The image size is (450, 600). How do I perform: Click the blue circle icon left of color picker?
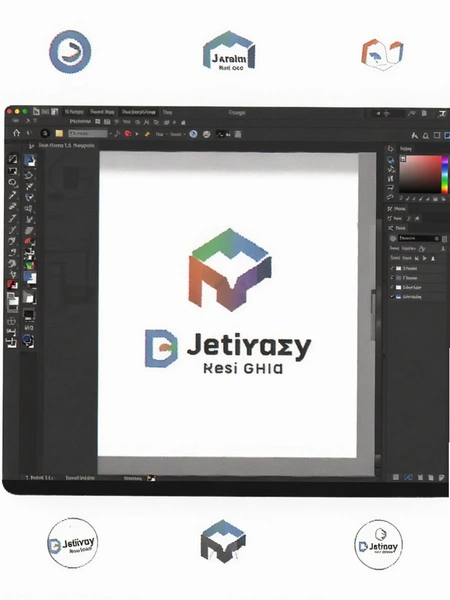(390, 160)
